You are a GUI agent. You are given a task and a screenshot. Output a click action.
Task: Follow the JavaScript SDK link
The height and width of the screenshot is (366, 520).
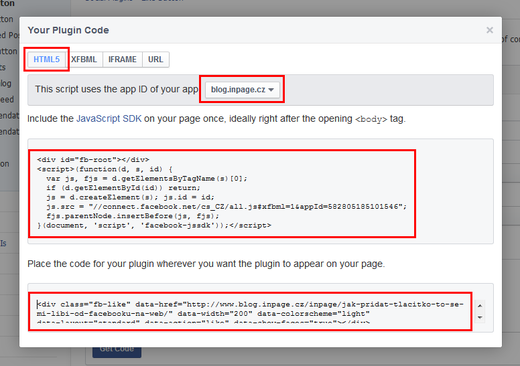coord(109,119)
